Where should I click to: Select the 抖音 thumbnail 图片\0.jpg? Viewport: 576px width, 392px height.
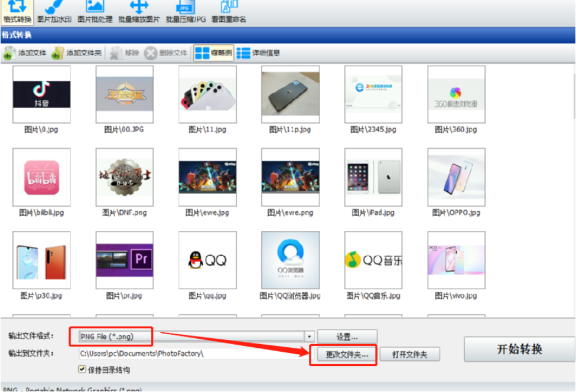pos(41,94)
